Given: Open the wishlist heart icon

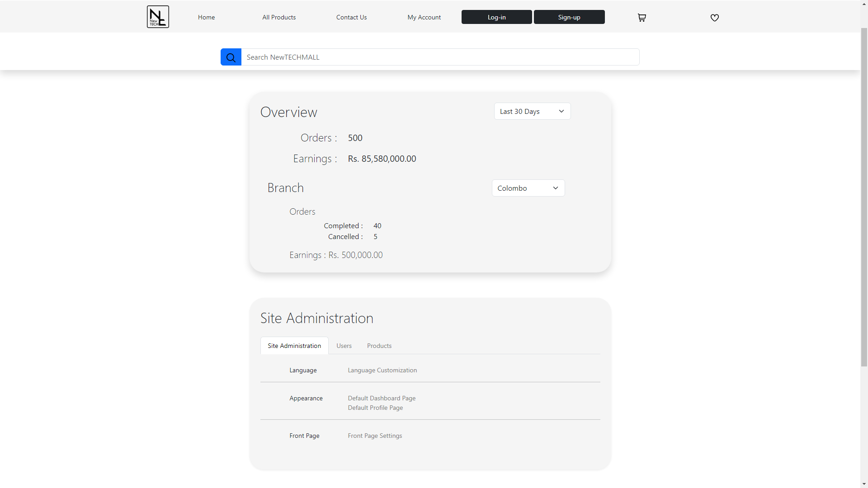Looking at the screenshot, I should pos(714,18).
